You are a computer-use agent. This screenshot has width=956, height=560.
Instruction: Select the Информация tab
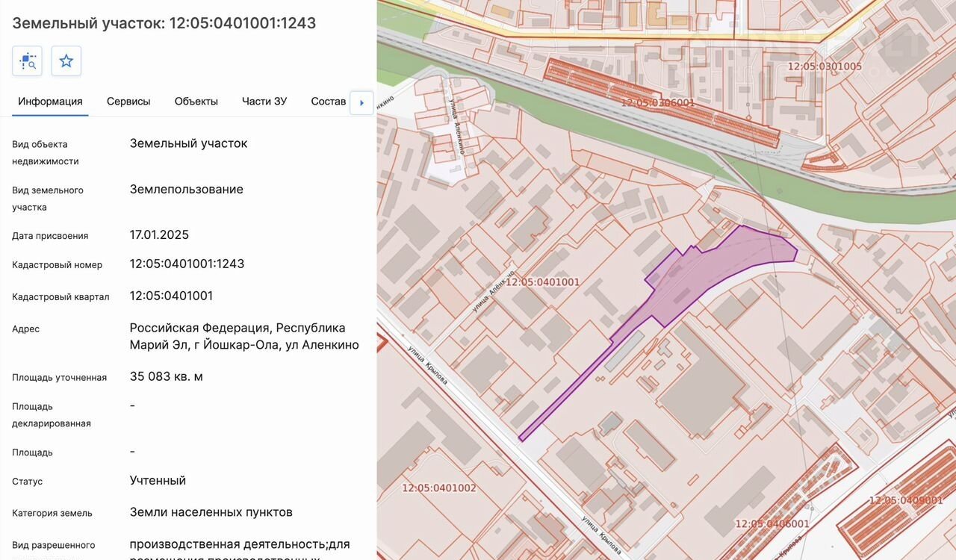[50, 102]
